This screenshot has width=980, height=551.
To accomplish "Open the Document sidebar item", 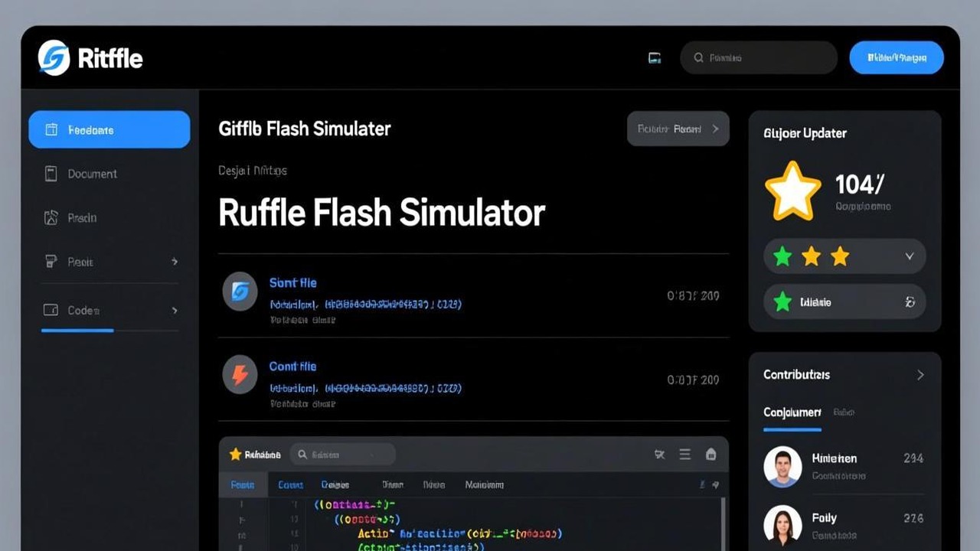I will (109, 174).
